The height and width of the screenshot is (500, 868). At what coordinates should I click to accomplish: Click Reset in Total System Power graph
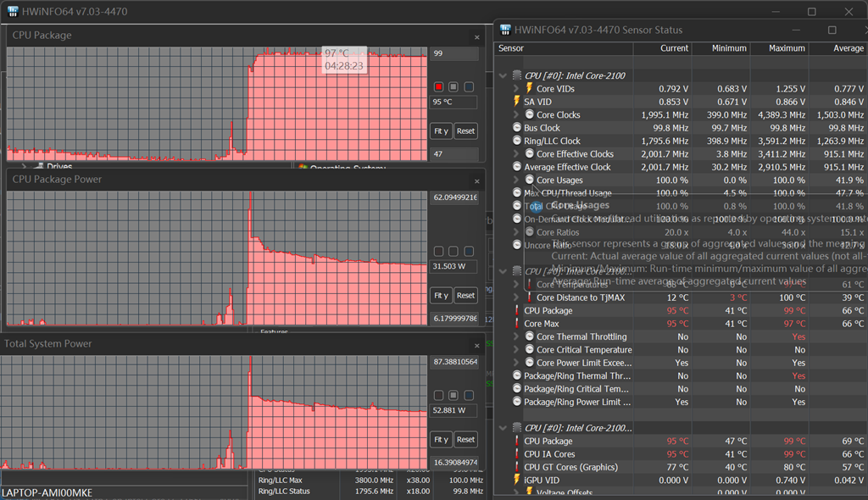(465, 440)
